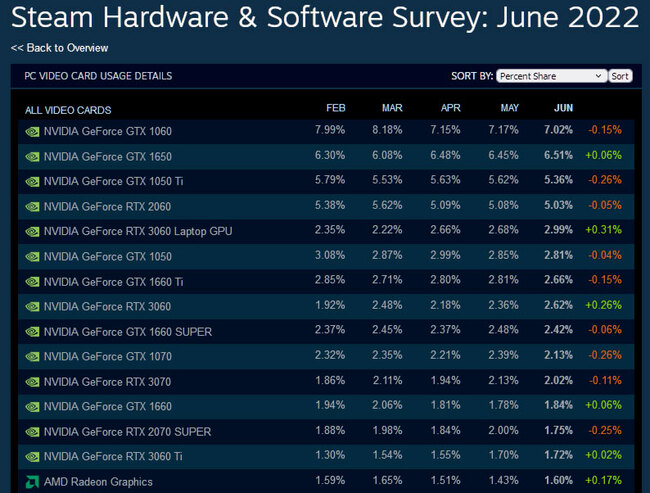Click NVIDIA icon beside GTX 1660 SUPER
This screenshot has width=650, height=493.
(32, 331)
